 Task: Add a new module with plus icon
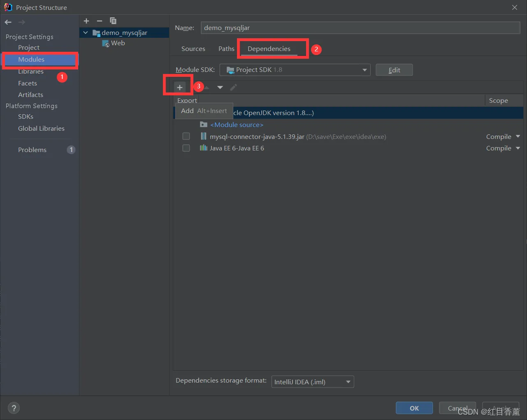click(x=86, y=21)
